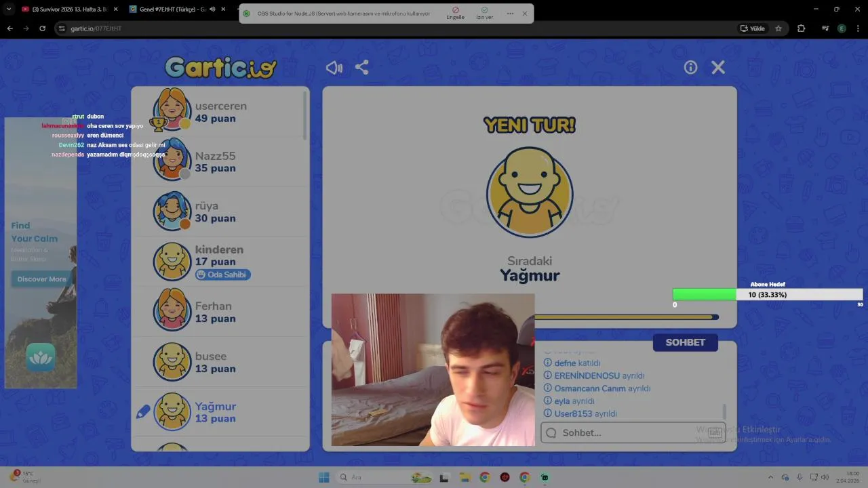Install the app with Yükle button
The width and height of the screenshot is (868, 488).
pos(753,28)
